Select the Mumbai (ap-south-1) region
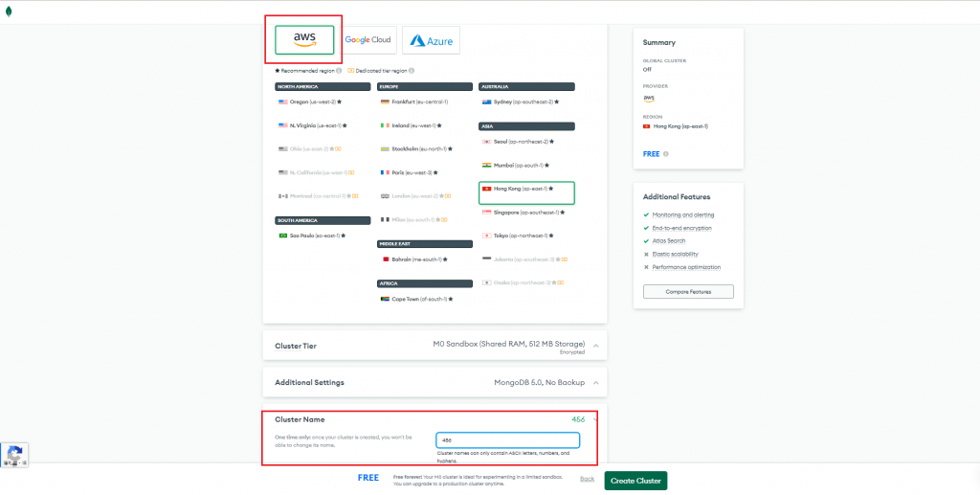 (x=516, y=165)
